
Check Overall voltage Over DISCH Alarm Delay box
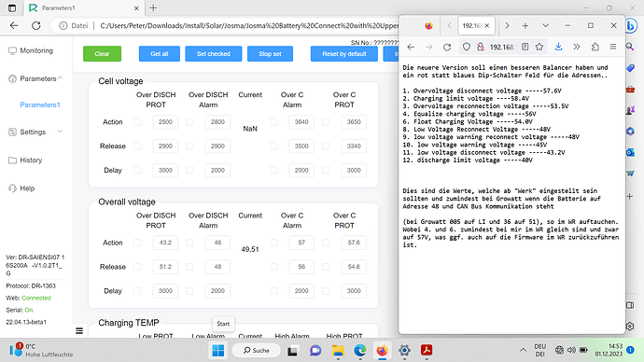point(189,291)
